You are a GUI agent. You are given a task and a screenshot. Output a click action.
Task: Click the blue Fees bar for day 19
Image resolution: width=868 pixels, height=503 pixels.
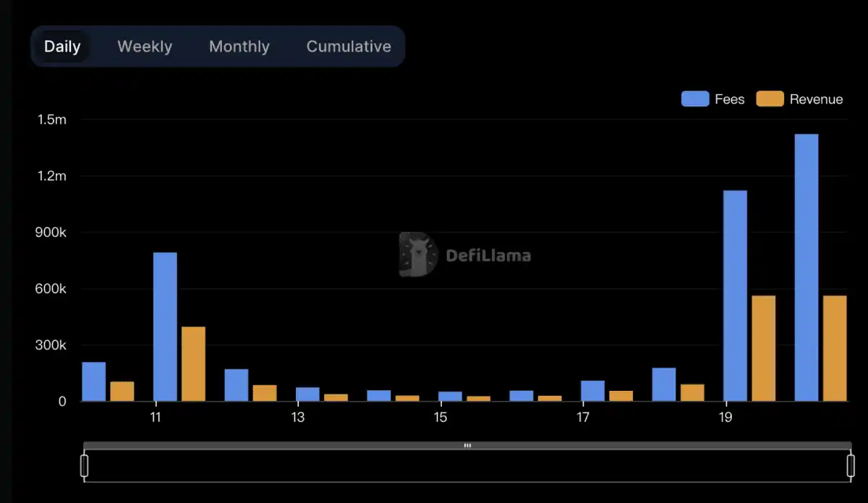(x=735, y=296)
